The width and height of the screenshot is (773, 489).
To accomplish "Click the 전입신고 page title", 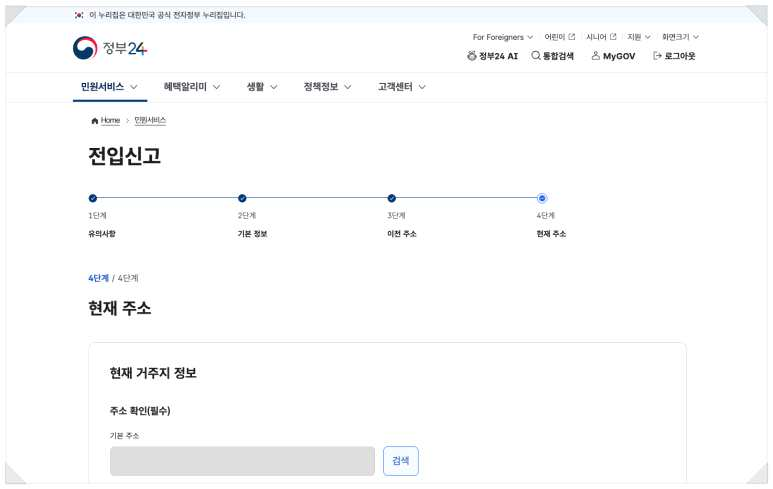I will [x=124, y=156].
